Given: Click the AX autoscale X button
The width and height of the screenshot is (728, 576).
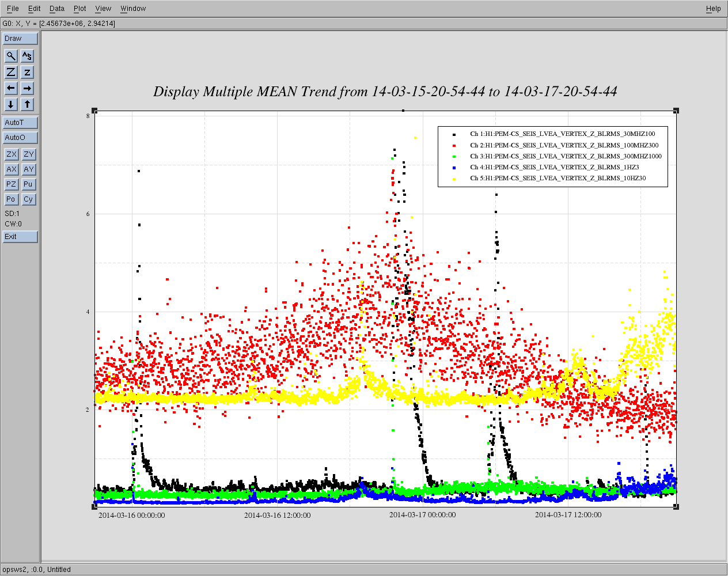Looking at the screenshot, I should (11, 169).
